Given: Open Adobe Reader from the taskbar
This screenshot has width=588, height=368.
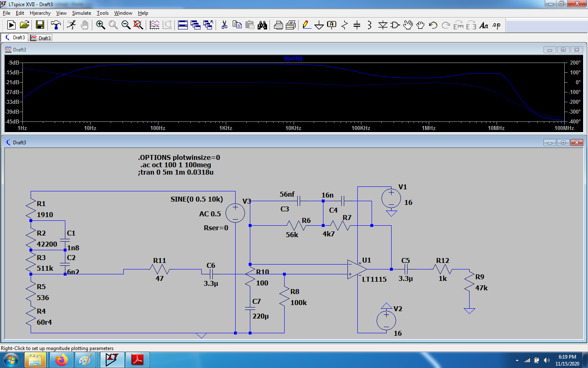Looking at the screenshot, I should pos(137,360).
